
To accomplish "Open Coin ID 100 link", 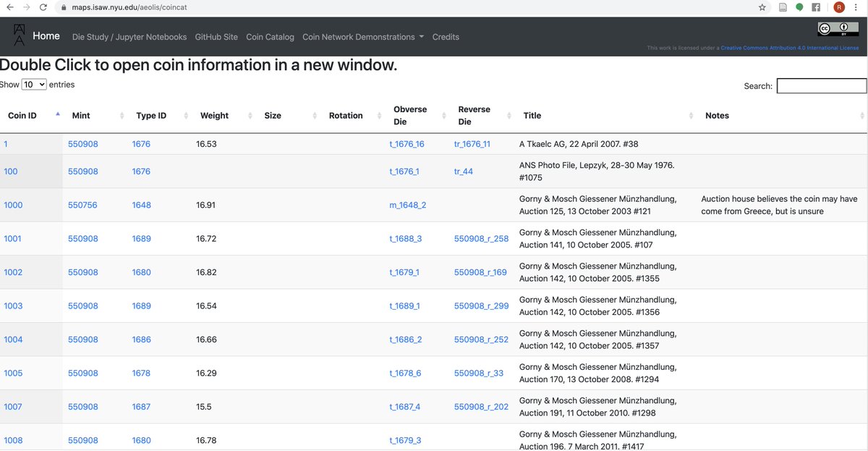I will pyautogui.click(x=11, y=172).
